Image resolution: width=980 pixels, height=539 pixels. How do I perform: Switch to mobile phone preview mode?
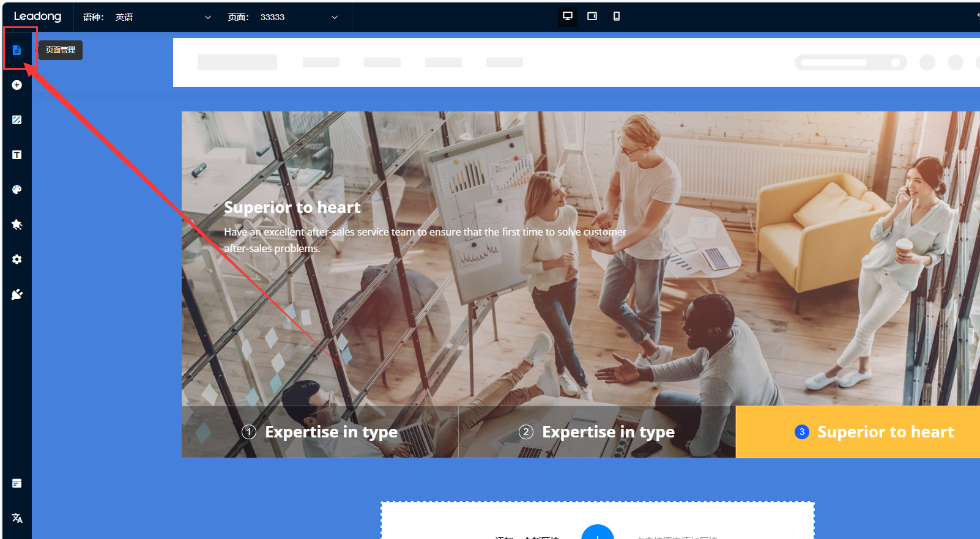pyautogui.click(x=617, y=17)
